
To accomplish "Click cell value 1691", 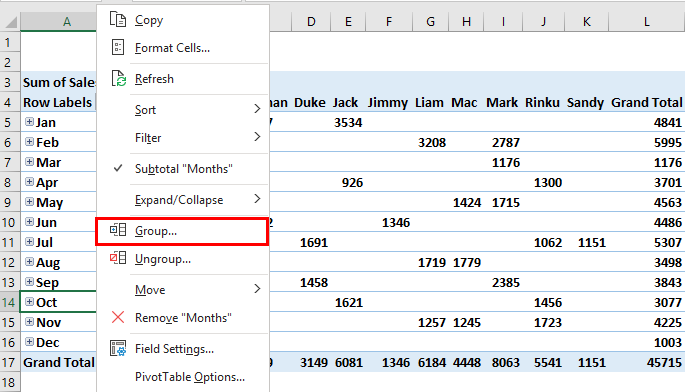I will (314, 243).
